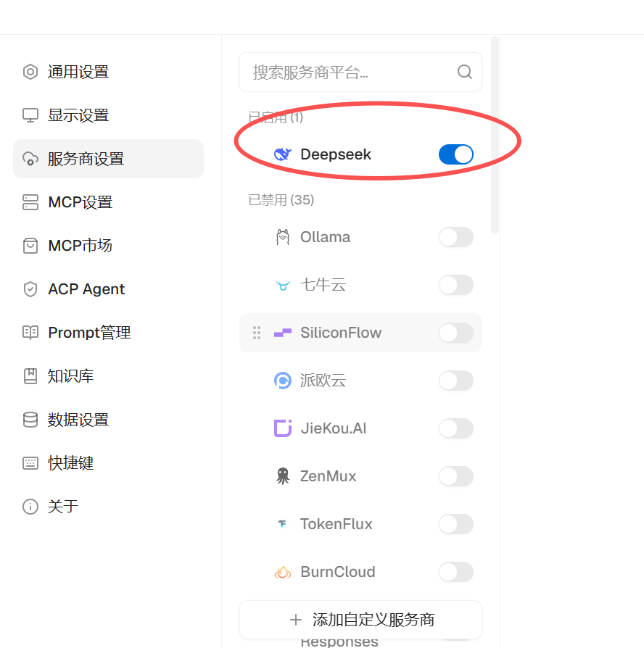
Task: Click the 派欧云 provider icon
Action: tap(283, 381)
